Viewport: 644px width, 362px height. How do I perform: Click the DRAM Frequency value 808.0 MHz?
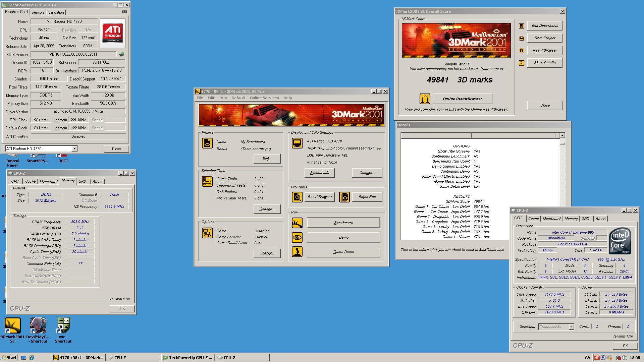coord(80,222)
